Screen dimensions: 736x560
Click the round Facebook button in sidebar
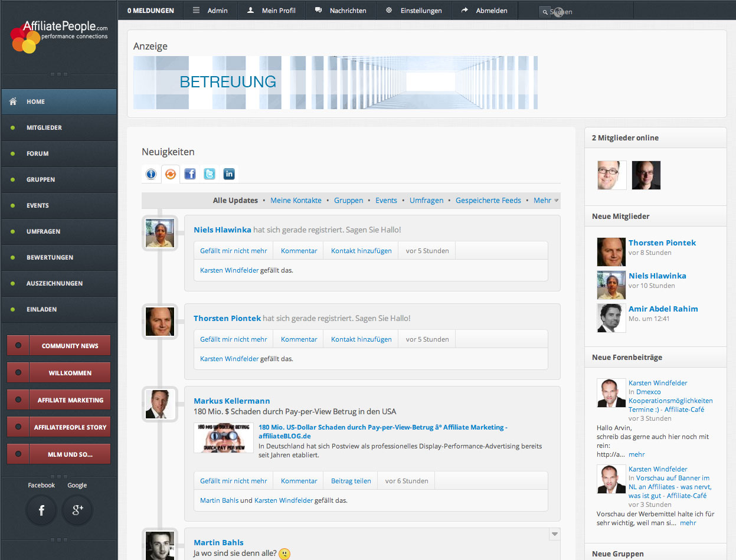point(41,510)
